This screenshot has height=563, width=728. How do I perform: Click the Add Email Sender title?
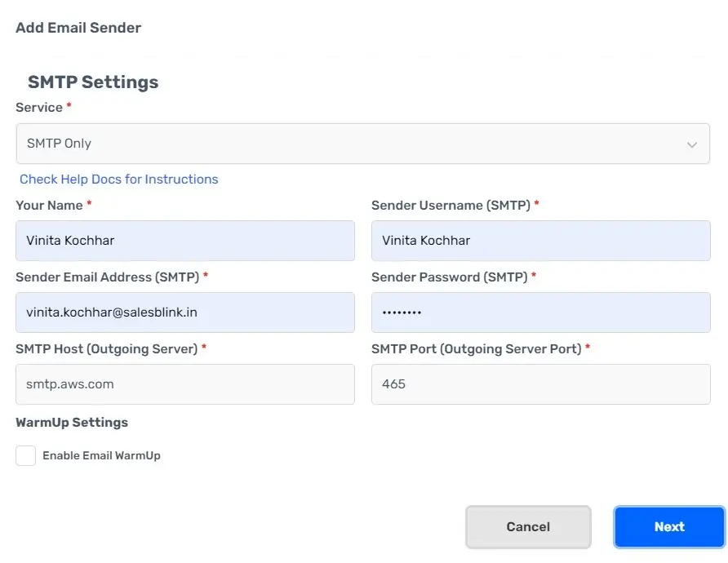pos(78,28)
